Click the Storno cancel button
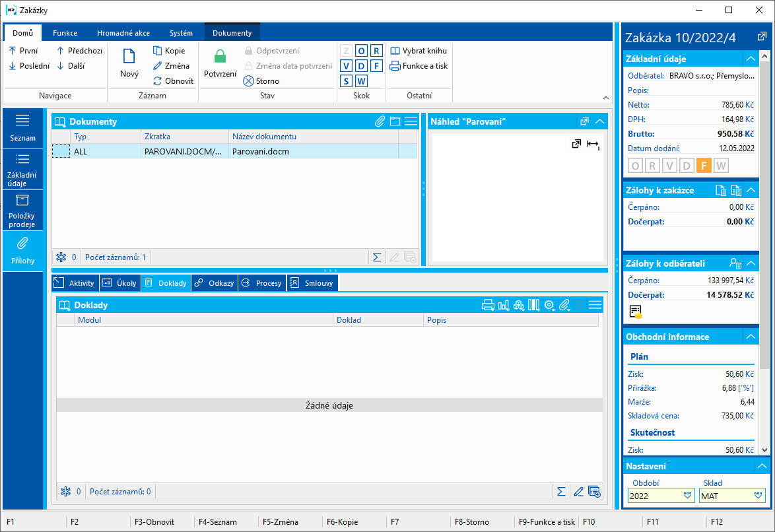The image size is (775, 532). point(261,81)
